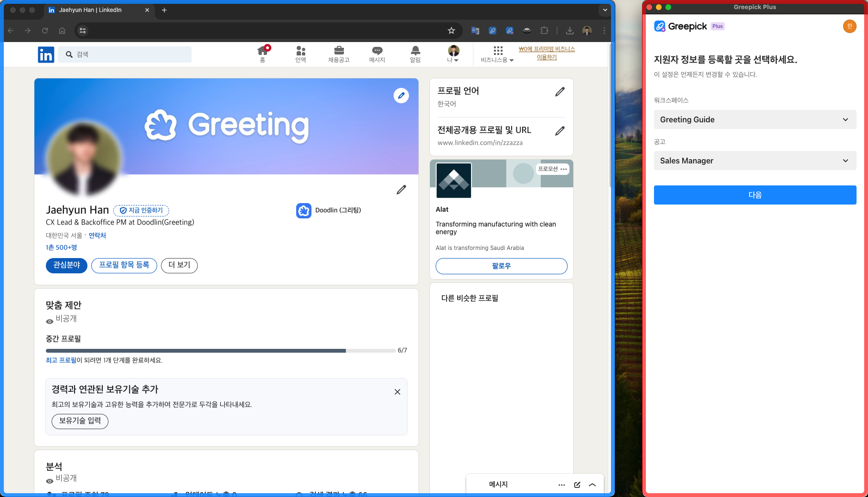Open Chrome three-dot menu
Viewport: 868px width, 497px height.
point(604,31)
